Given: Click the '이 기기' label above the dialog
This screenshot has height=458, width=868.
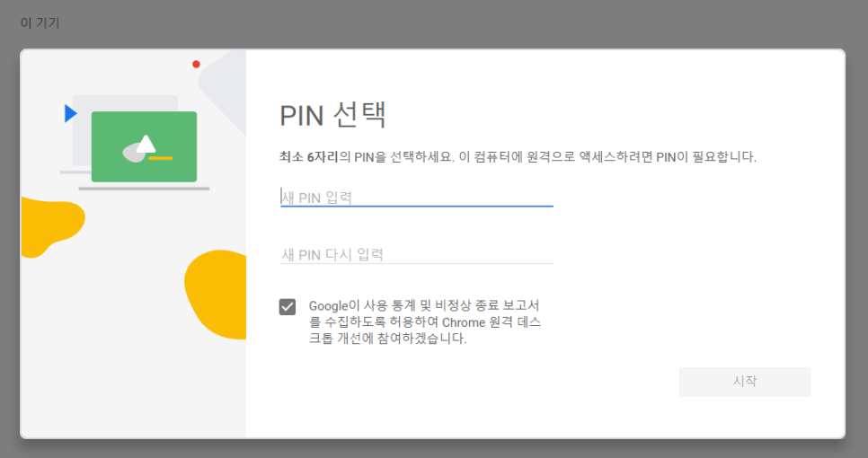Looking at the screenshot, I should tap(40, 22).
